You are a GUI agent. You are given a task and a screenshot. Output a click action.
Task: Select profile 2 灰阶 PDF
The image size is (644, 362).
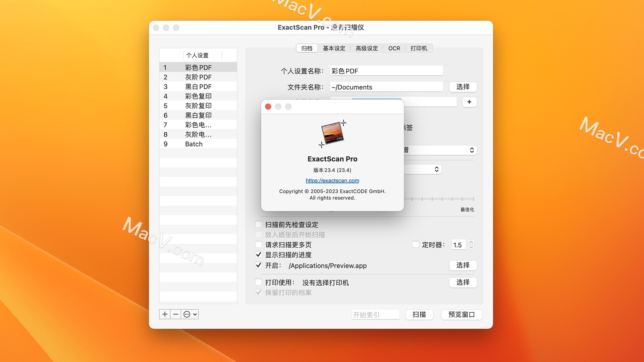coord(198,77)
